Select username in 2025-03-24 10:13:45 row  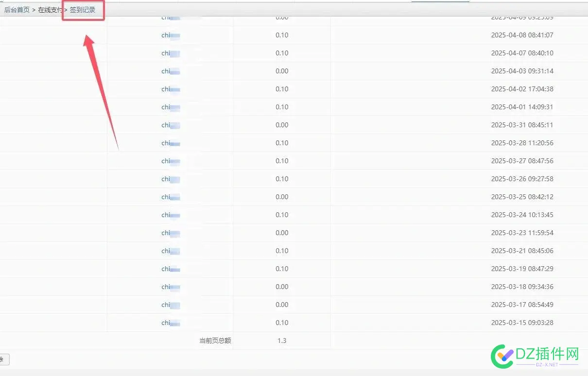click(x=170, y=215)
